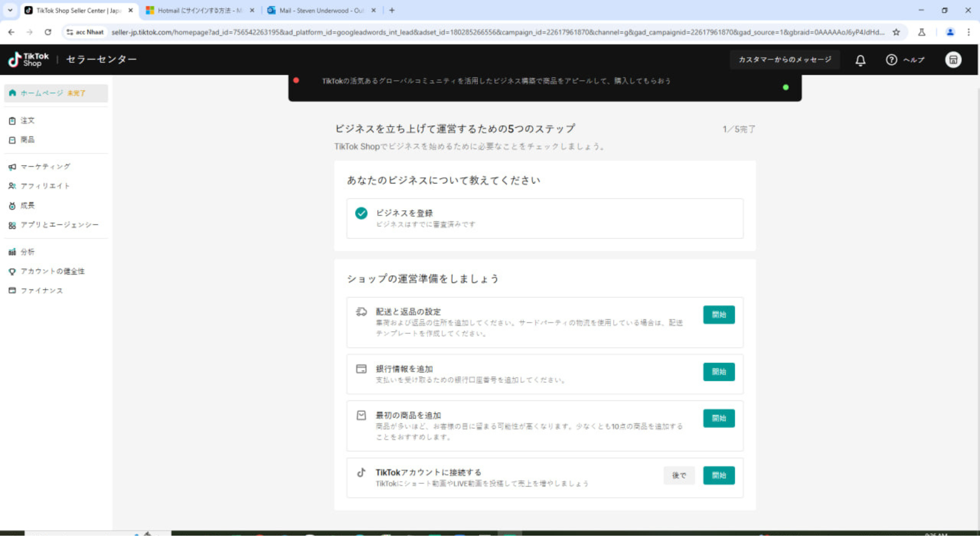
Task: Start 最初の商品を追加 with its 開始 button
Action: 719,418
